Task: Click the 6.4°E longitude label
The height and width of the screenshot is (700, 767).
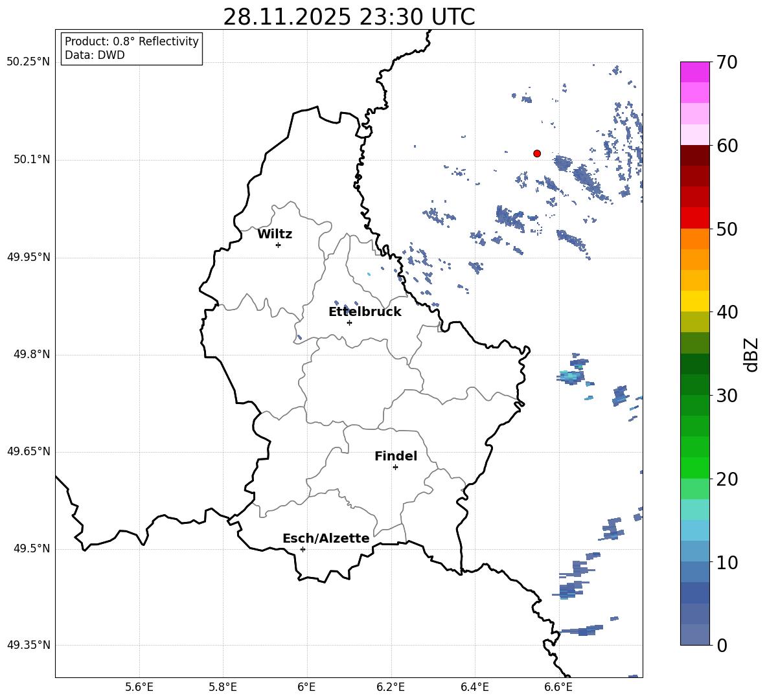Action: [x=474, y=687]
